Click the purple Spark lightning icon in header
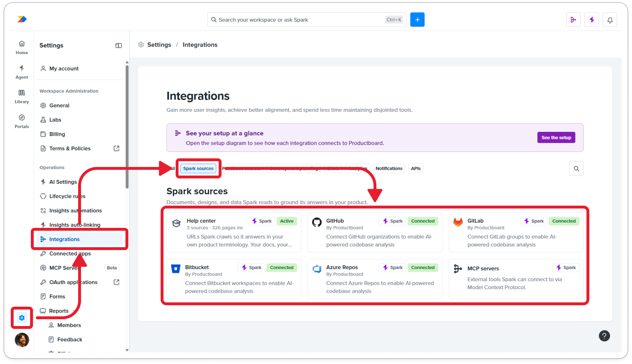The image size is (632, 364). click(591, 20)
